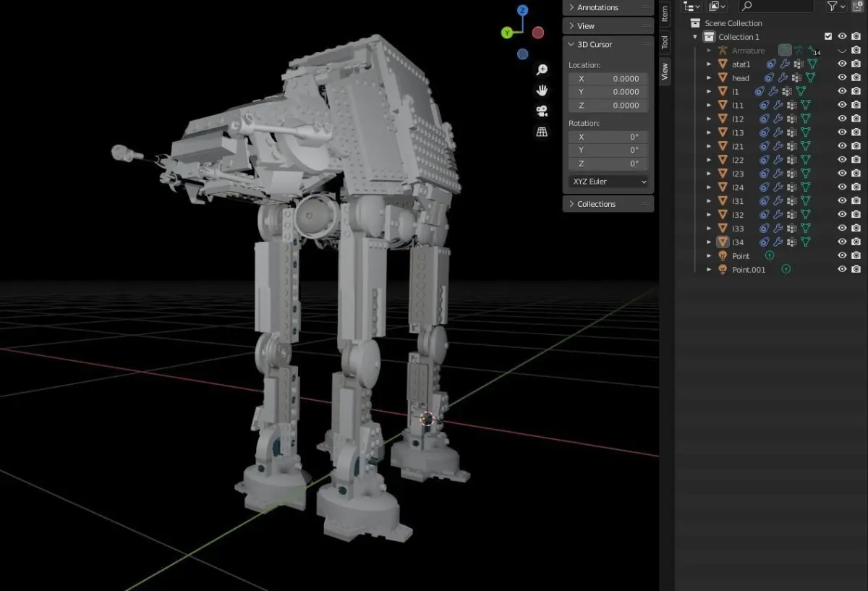Open the XYZ Euler rotation mode dropdown
Viewport: 868px width, 591px height.
pyautogui.click(x=609, y=182)
